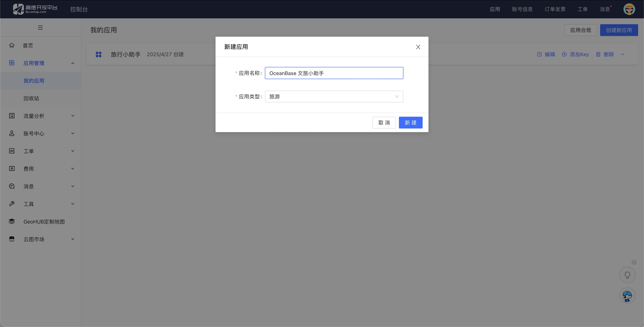Image resolution: width=644 pixels, height=327 pixels.
Task: Open 订单发票 from the top menu
Action: (555, 9)
